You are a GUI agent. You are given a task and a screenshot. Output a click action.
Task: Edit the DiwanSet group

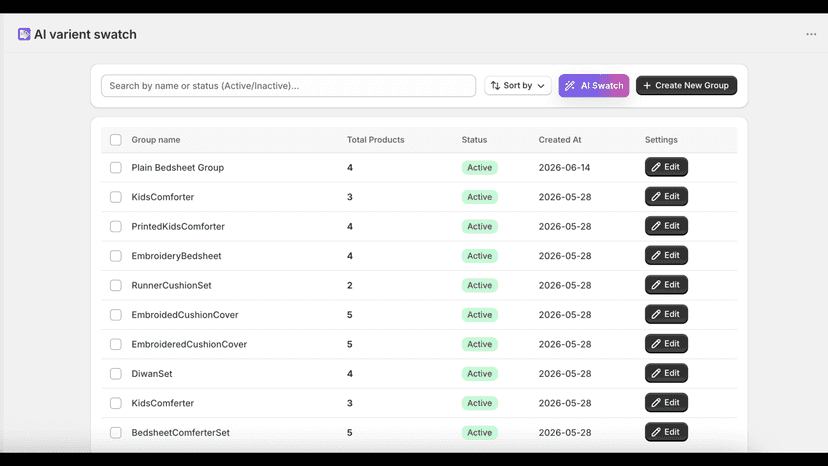pyautogui.click(x=666, y=373)
